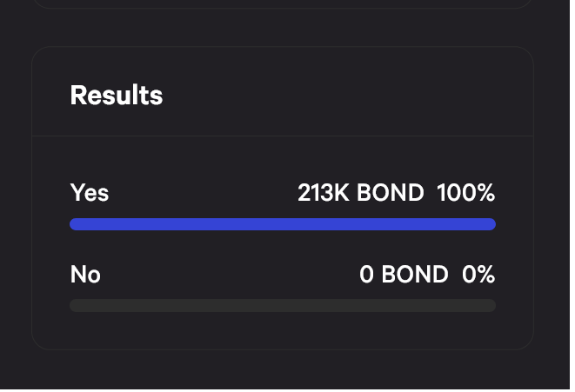Click the "100%" percentage for Yes

465,192
